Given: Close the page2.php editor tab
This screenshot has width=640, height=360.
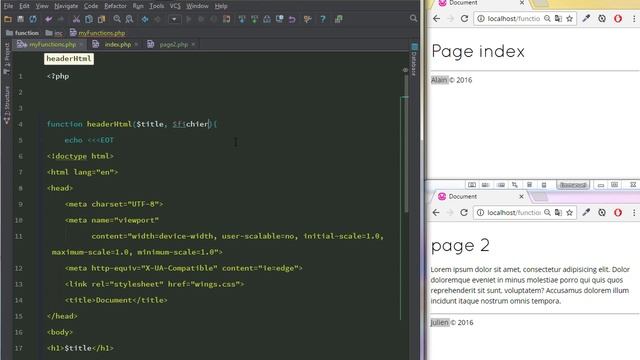Looking at the screenshot, I should coord(193,44).
